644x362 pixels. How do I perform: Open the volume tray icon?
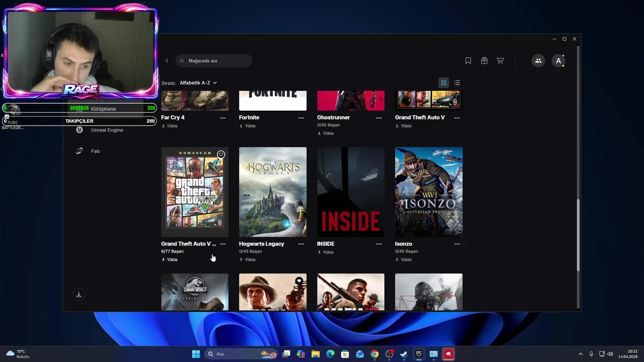(x=610, y=354)
